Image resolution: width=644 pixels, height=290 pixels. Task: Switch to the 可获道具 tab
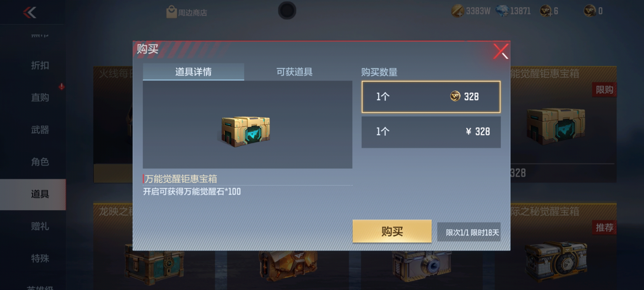coord(294,72)
